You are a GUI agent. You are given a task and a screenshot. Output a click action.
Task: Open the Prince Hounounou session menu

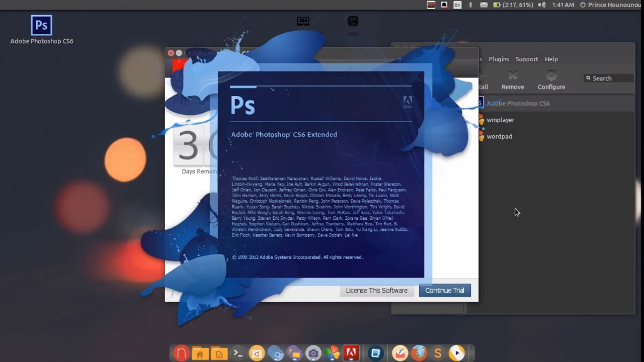[x=611, y=5]
